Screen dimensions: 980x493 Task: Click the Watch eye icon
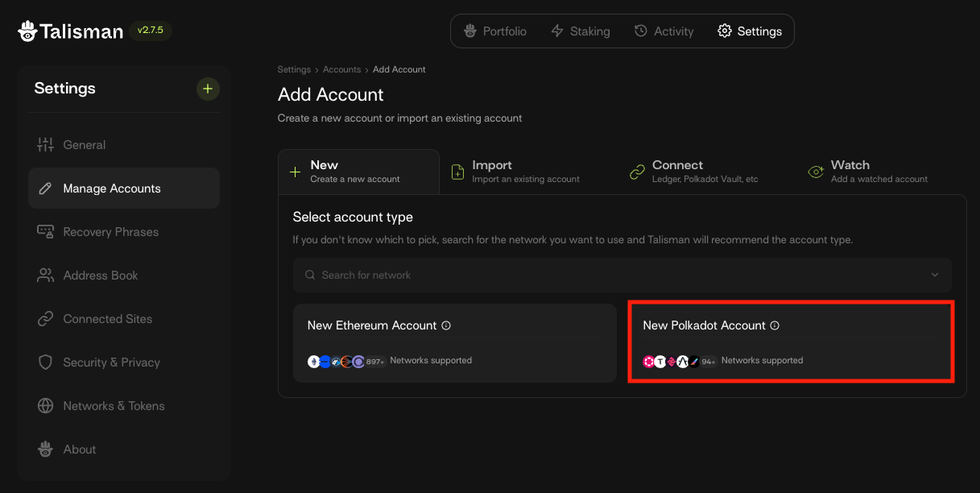click(x=816, y=172)
